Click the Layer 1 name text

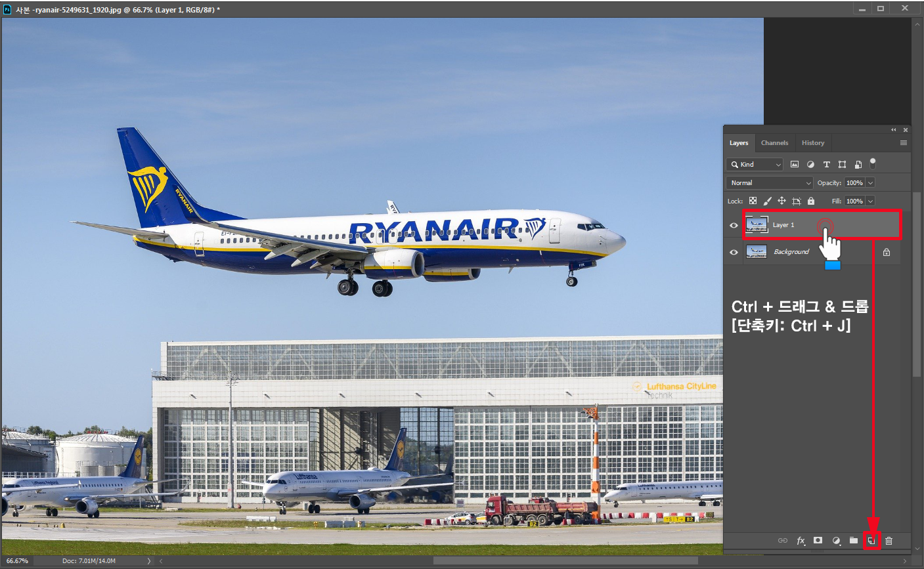click(783, 225)
